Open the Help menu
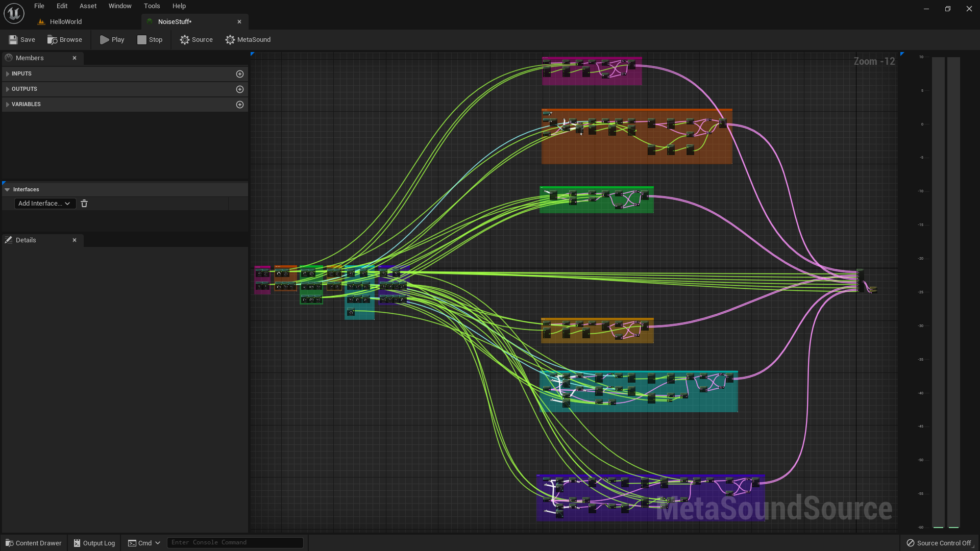This screenshot has height=551, width=980. coord(179,6)
